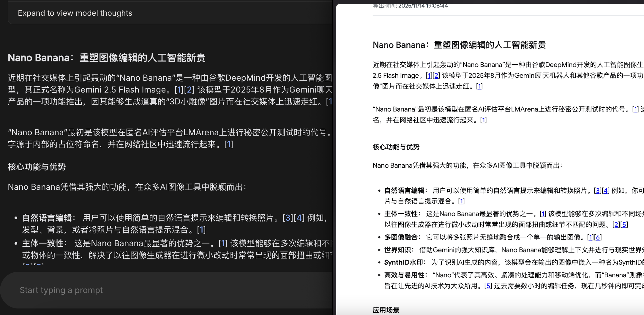This screenshot has height=315, width=644.
Task: Click the Start typing a prompt field
Action: point(61,290)
